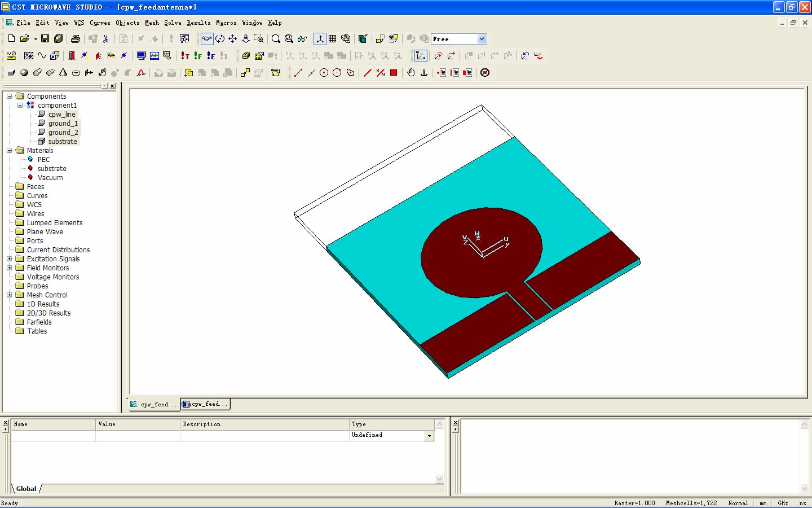The width and height of the screenshot is (812, 508).
Task: Toggle the wireframe view icon
Action: (346, 39)
